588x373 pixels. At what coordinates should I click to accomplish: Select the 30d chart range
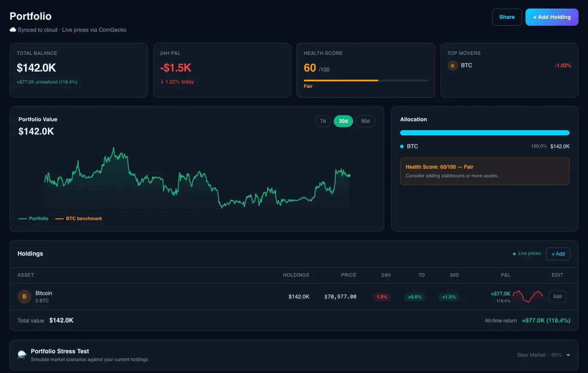click(x=343, y=121)
